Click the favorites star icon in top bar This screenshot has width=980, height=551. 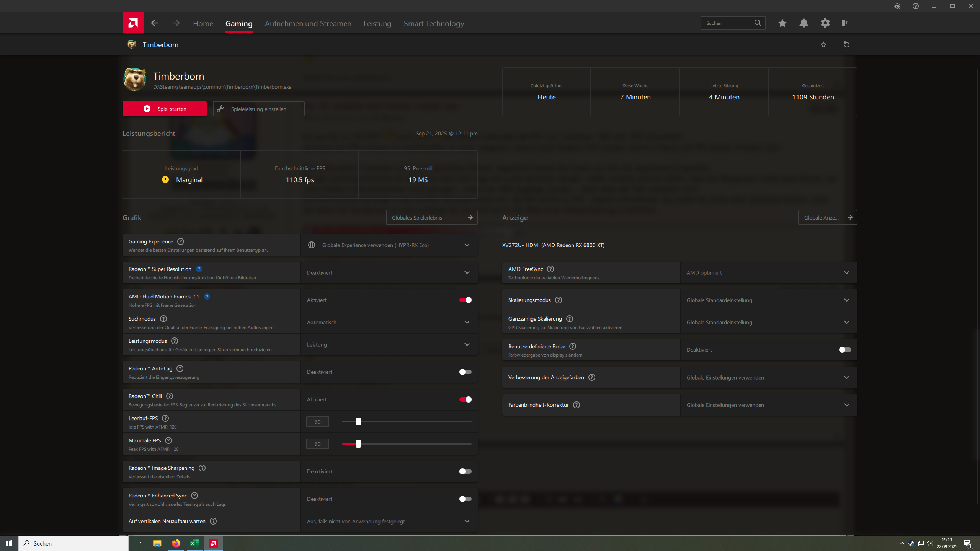tap(782, 23)
